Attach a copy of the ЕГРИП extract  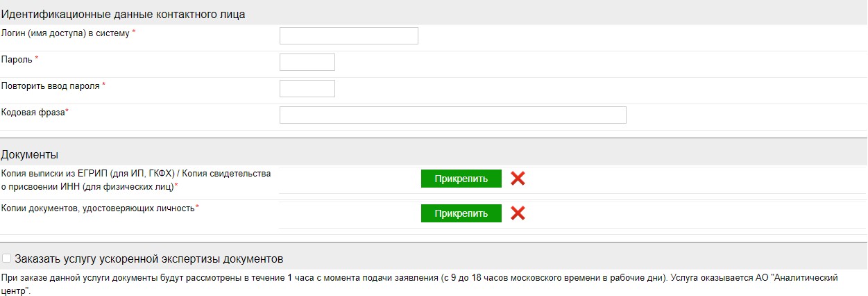click(x=461, y=179)
